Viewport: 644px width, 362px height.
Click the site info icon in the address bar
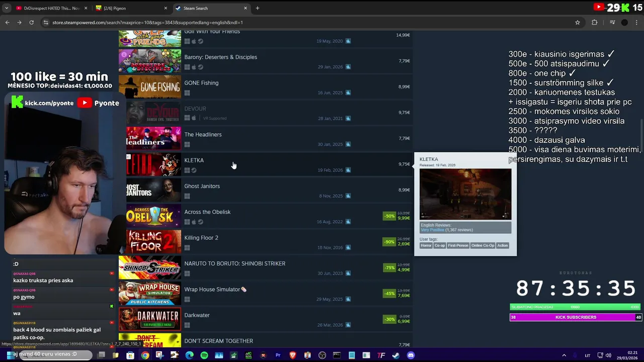pyautogui.click(x=46, y=22)
